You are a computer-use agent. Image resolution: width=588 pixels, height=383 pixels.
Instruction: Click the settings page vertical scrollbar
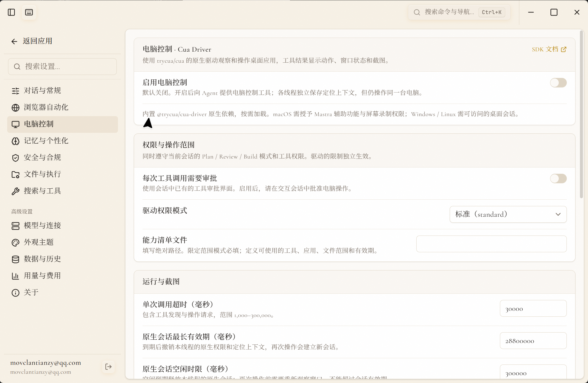[581, 113]
